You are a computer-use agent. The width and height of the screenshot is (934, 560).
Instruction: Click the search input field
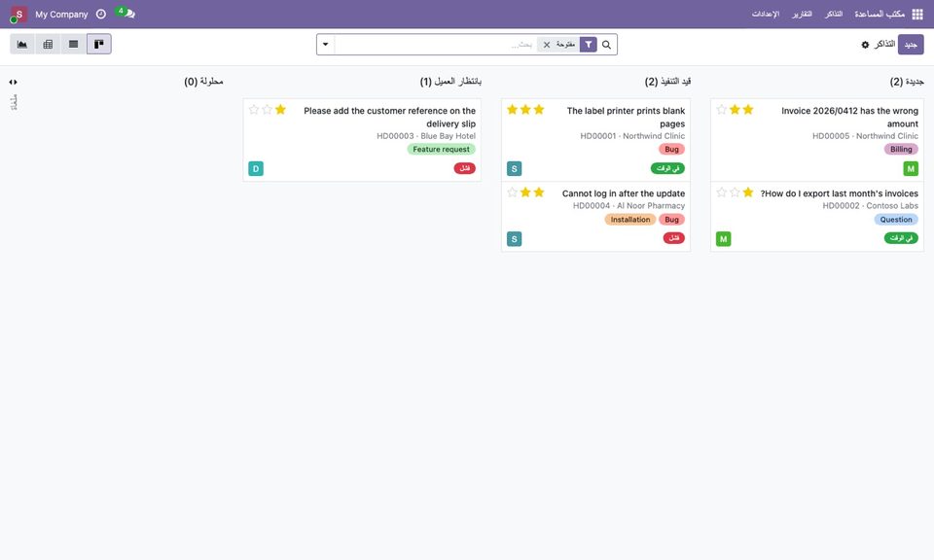click(435, 45)
